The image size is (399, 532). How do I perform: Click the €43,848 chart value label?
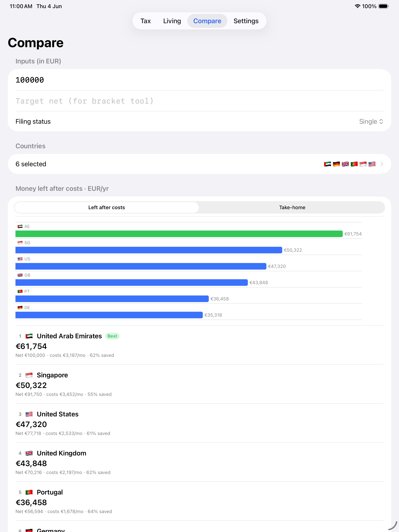point(258,283)
